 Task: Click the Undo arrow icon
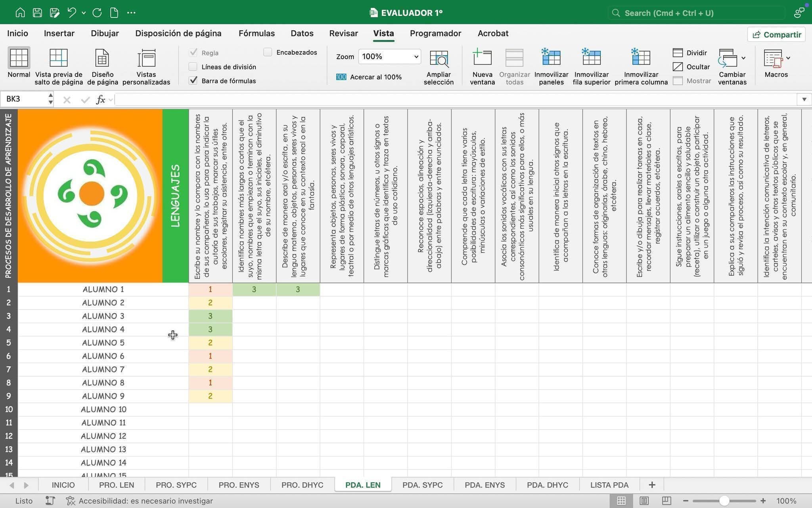point(72,13)
